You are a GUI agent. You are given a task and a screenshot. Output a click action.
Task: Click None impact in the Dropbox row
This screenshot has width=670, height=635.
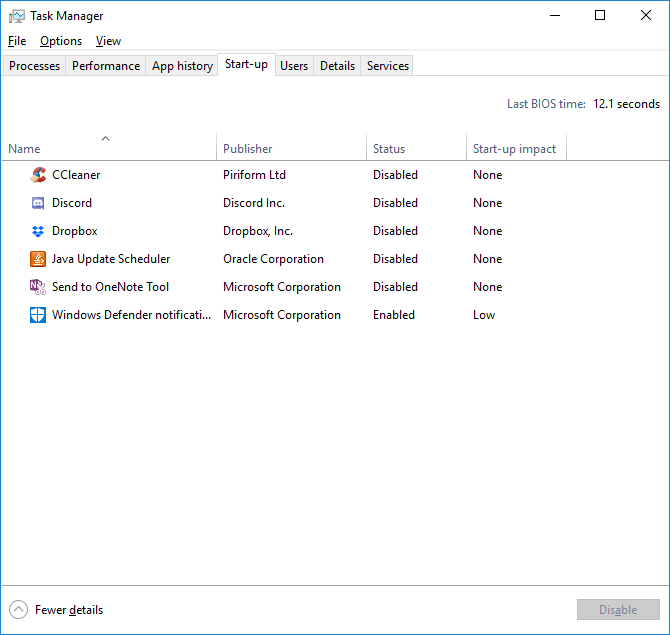pos(488,231)
